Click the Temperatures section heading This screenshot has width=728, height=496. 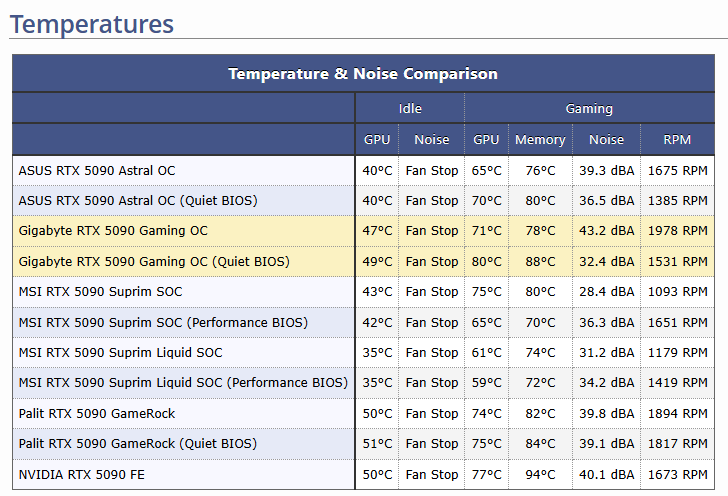tap(91, 24)
